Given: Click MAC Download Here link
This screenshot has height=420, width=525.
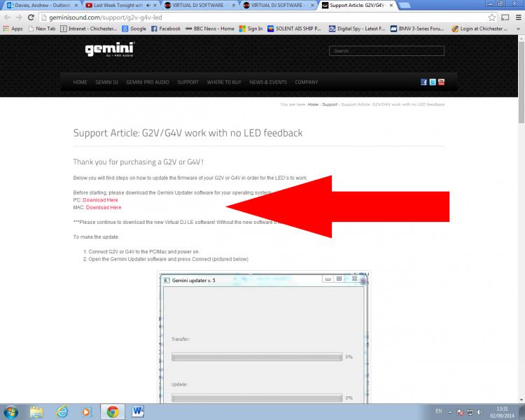Looking at the screenshot, I should click(x=104, y=207).
